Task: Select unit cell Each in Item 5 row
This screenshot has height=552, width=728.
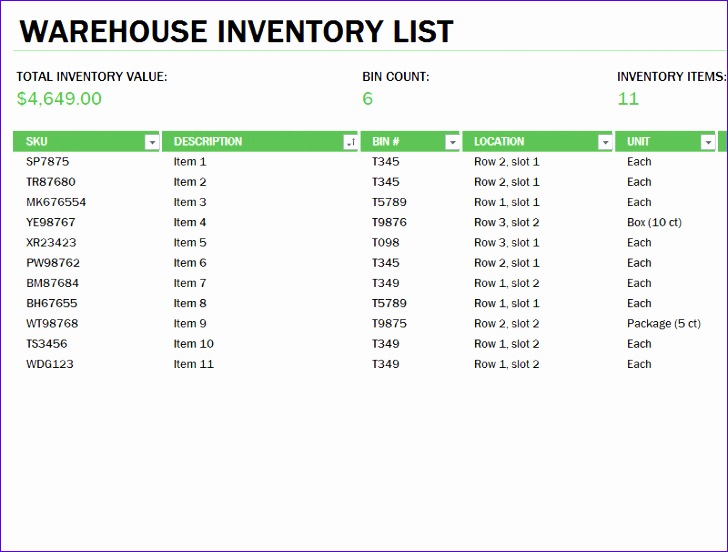Action: point(639,242)
